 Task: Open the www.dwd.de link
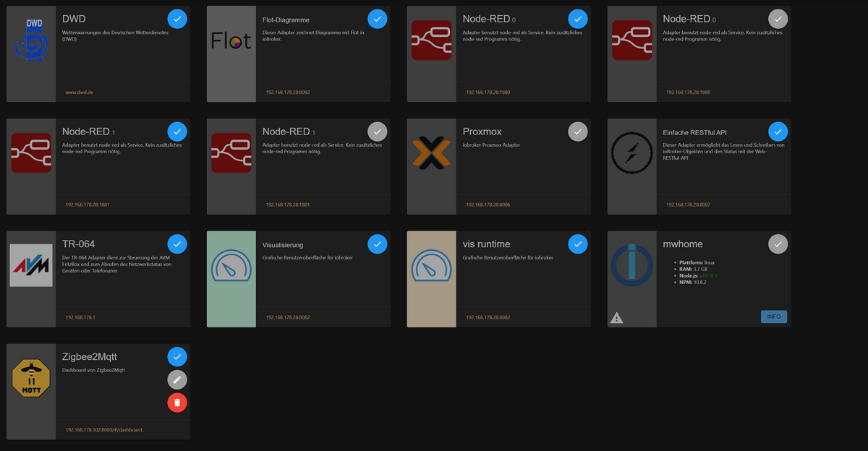pyautogui.click(x=80, y=93)
